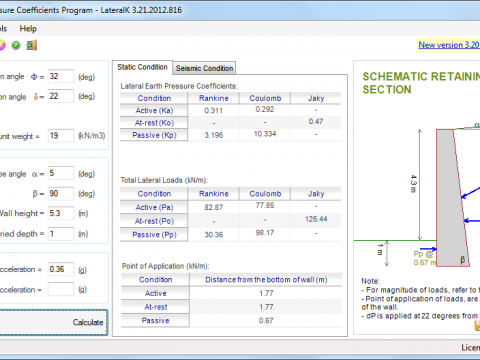
Task: Click the Coulomb Pa value 77.85
Action: click(265, 206)
